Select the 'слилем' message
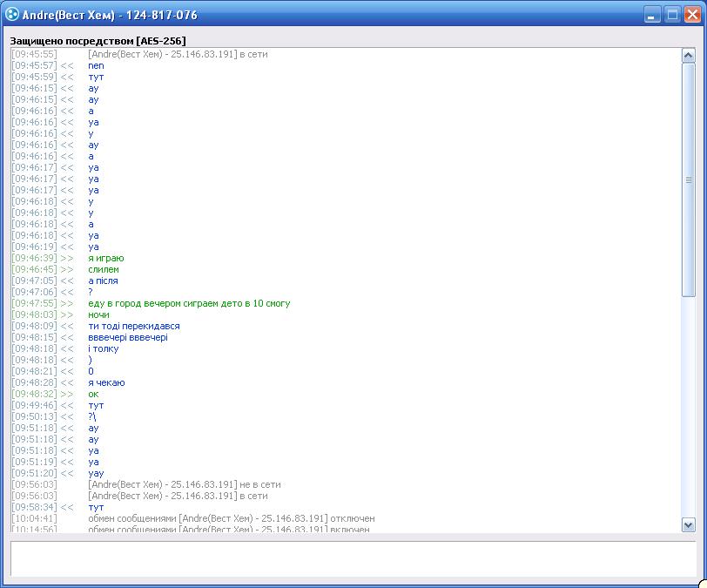The height and width of the screenshot is (588, 707). [104, 269]
